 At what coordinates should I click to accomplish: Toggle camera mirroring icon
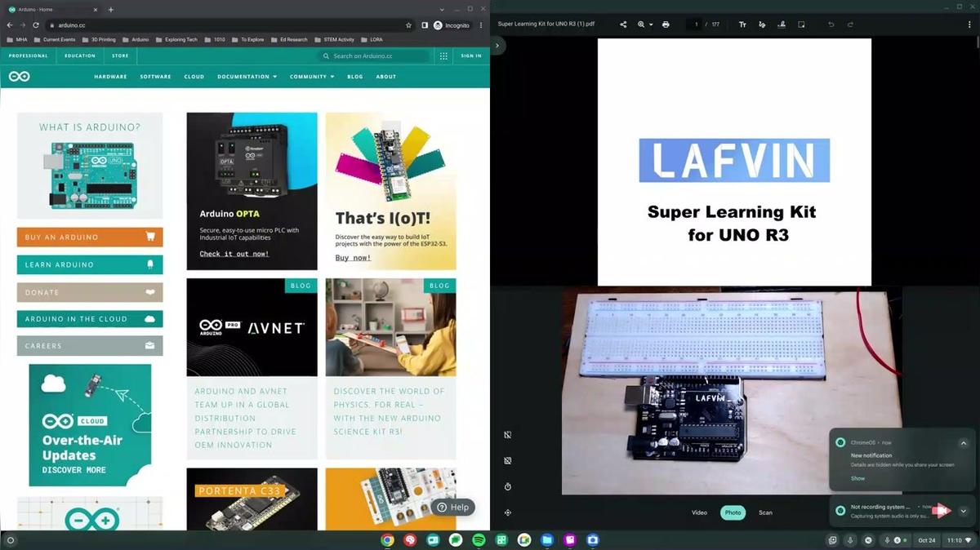[508, 435]
